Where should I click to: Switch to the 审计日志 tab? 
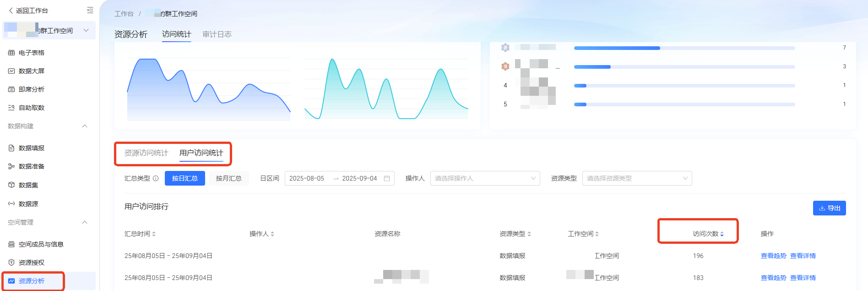217,34
